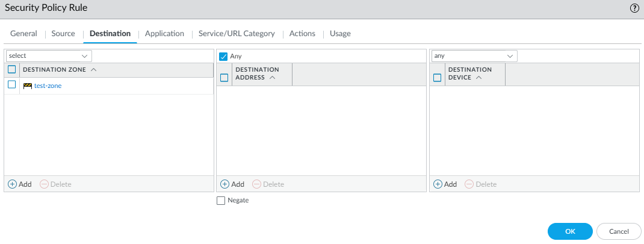
Task: Open the destination device 'any' dropdown
Action: 474,56
